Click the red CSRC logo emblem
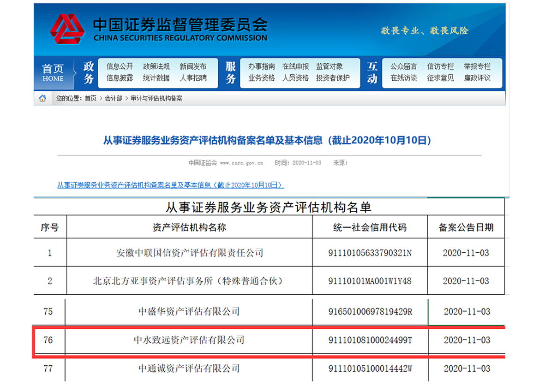This screenshot has height=392, width=545. (67, 29)
